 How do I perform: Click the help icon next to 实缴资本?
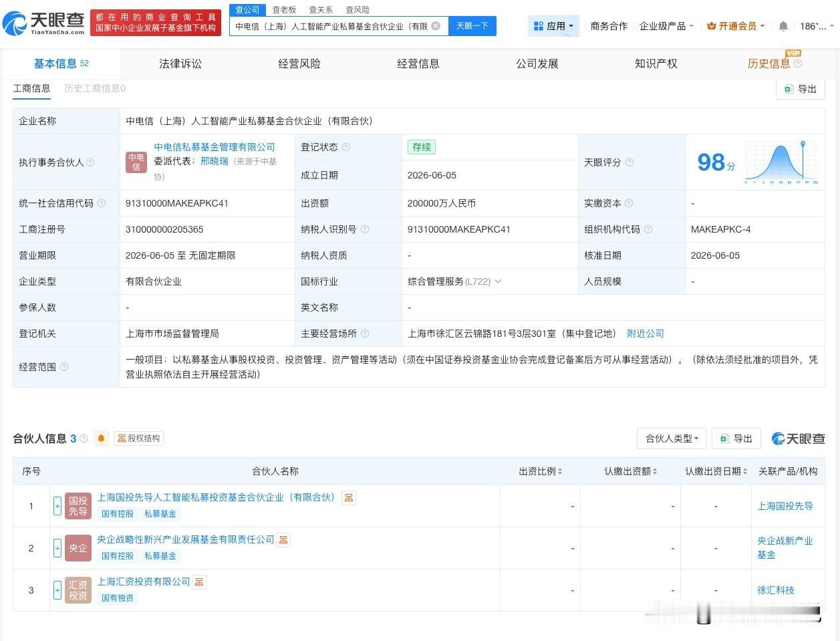tap(629, 203)
